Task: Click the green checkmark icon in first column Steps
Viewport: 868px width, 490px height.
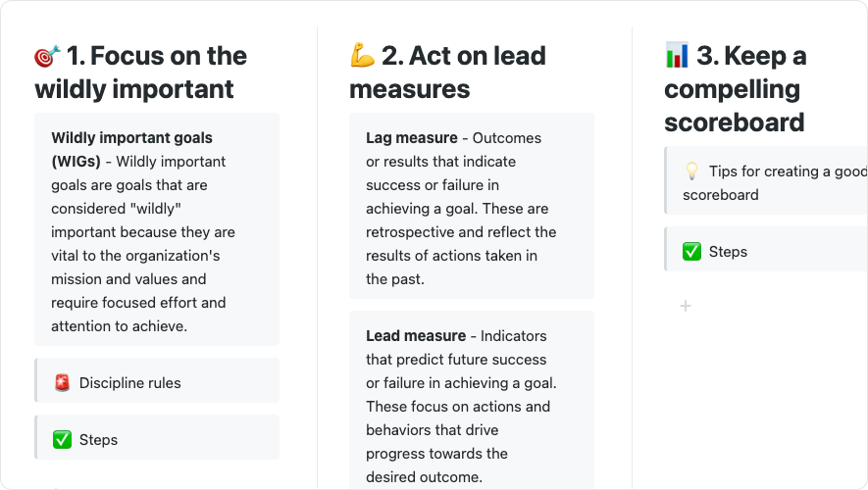Action: [62, 440]
